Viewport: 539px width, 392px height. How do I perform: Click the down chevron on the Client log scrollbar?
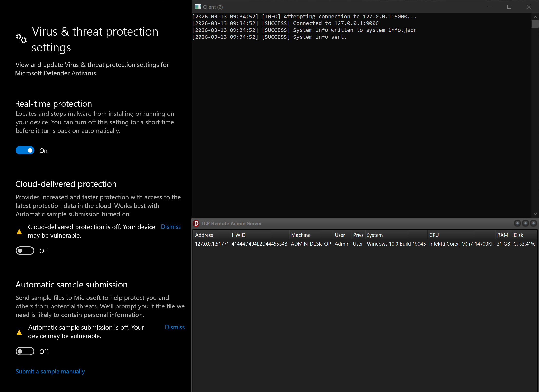point(535,214)
